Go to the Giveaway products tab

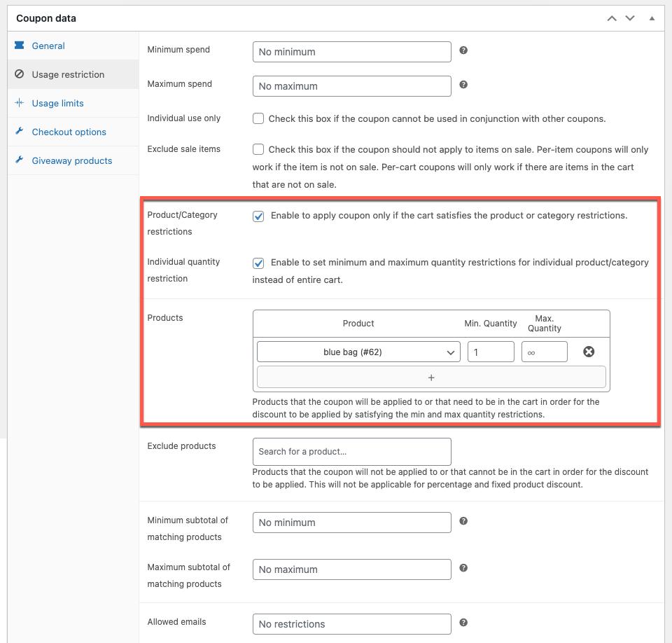pyautogui.click(x=71, y=161)
